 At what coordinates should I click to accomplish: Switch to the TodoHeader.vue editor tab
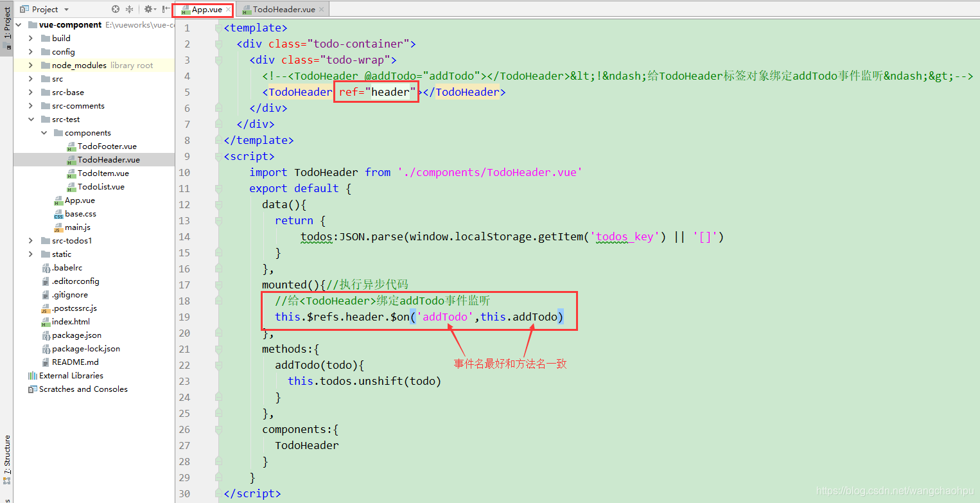284,9
